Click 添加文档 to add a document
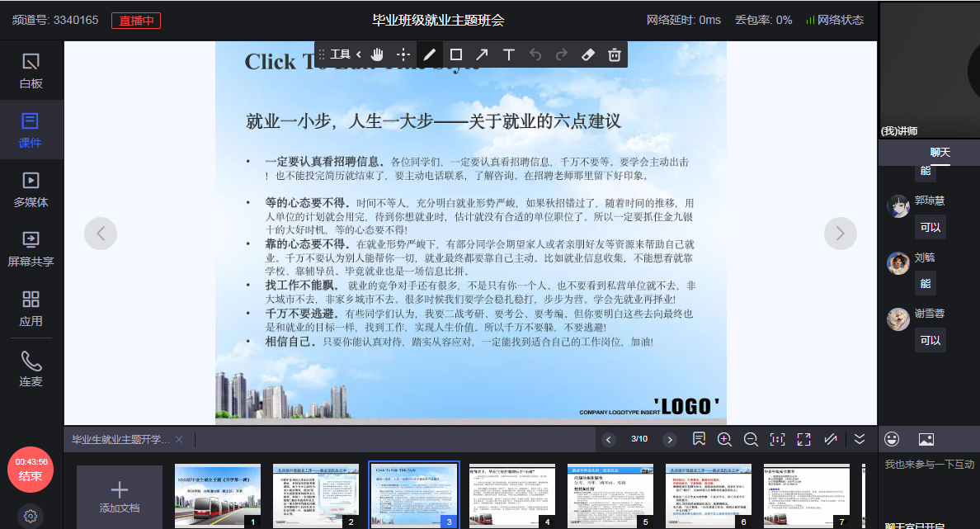 pos(120,496)
